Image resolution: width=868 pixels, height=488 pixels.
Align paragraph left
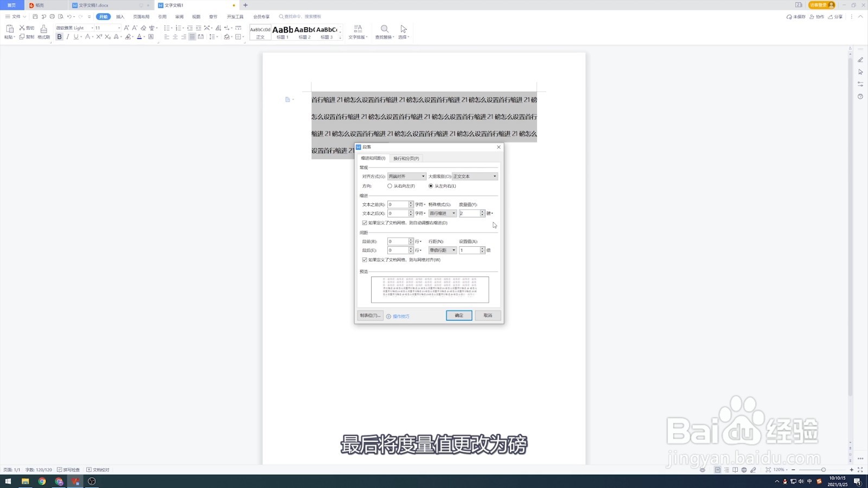coord(167,37)
